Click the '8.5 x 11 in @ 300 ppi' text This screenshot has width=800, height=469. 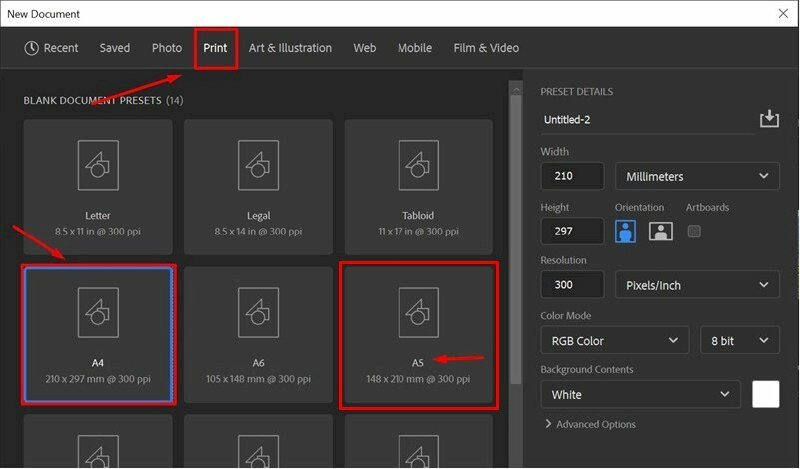point(98,232)
